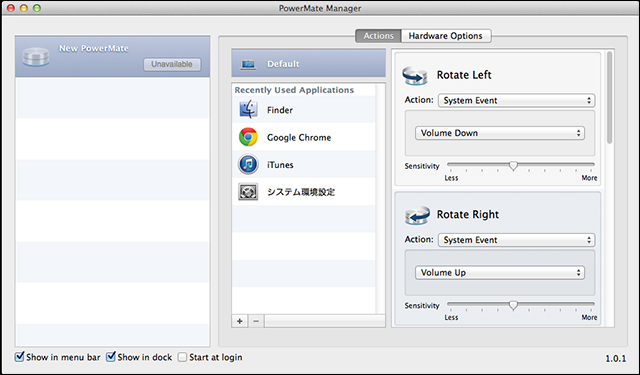Click Rotate Right sensitivity slider handle
640x375 pixels.
(x=513, y=305)
